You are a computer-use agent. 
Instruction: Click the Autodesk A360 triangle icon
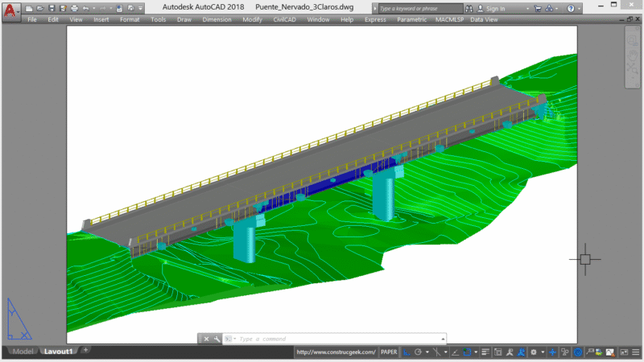click(x=549, y=8)
